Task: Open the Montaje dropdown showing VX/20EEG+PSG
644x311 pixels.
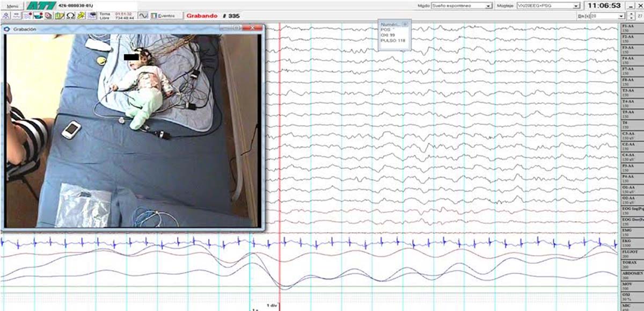Action: tap(548, 5)
